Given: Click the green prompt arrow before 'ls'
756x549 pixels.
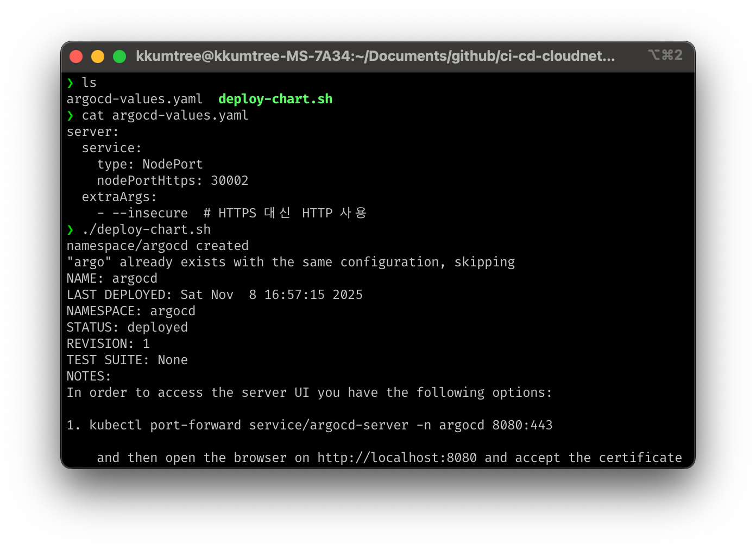Looking at the screenshot, I should pyautogui.click(x=70, y=83).
